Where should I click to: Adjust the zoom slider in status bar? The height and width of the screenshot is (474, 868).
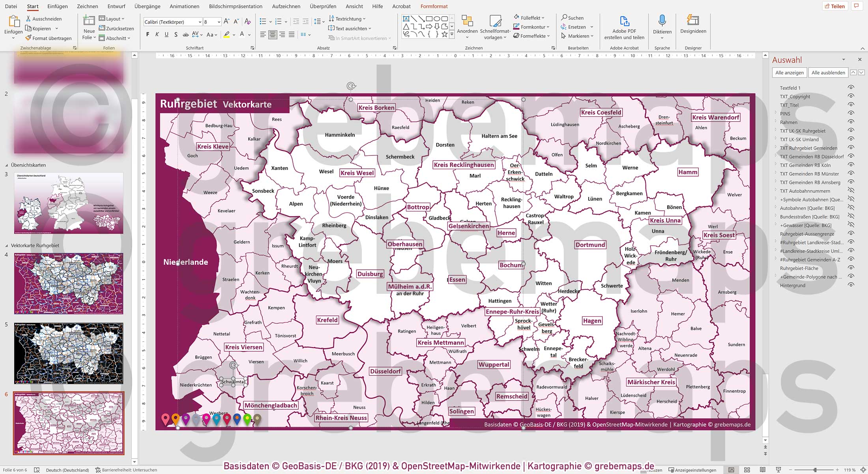[x=815, y=470]
